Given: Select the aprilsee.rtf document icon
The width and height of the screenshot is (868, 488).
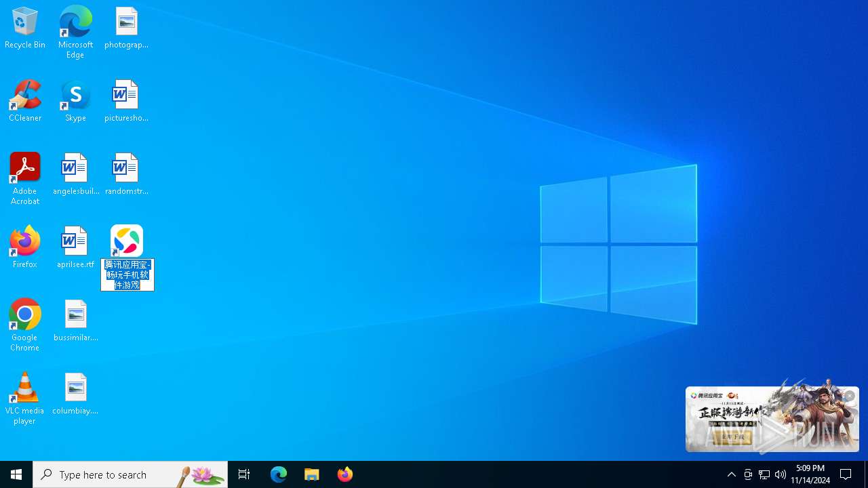Looking at the screenshot, I should point(75,248).
